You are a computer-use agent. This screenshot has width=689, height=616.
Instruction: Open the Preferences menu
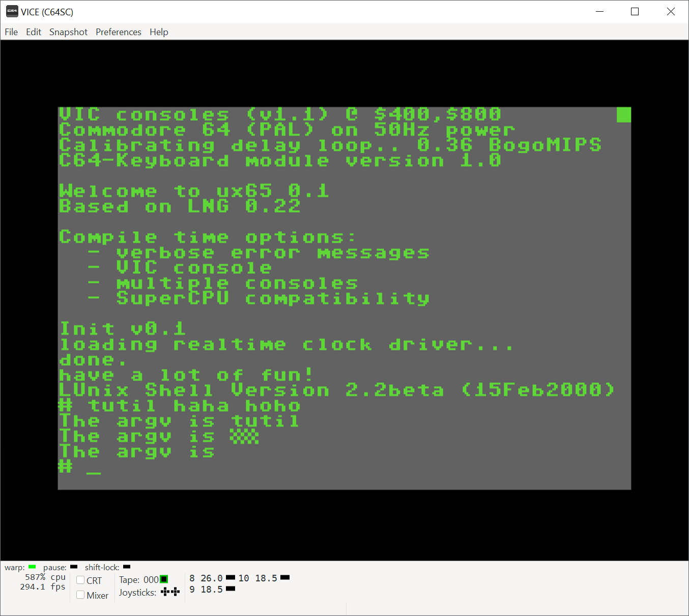[x=118, y=32]
